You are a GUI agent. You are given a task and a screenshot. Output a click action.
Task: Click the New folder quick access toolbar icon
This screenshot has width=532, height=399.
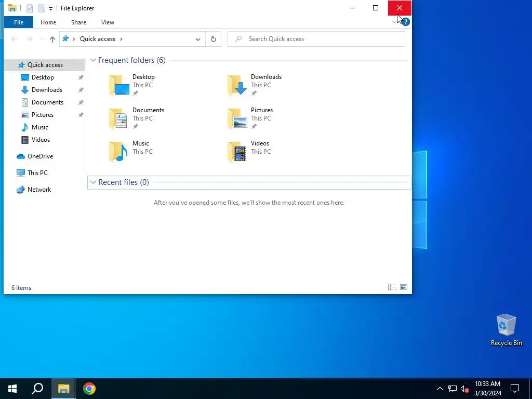[x=41, y=8]
